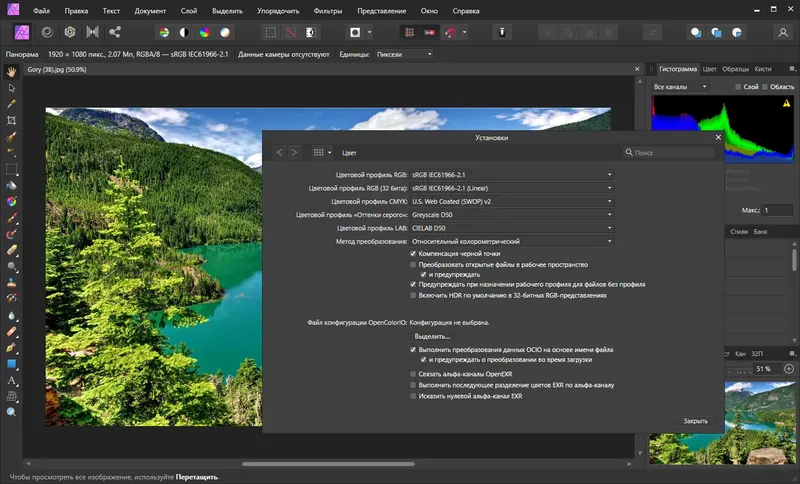Switch to the Tone Mapping persona
This screenshot has height=484, width=800.
tap(92, 32)
